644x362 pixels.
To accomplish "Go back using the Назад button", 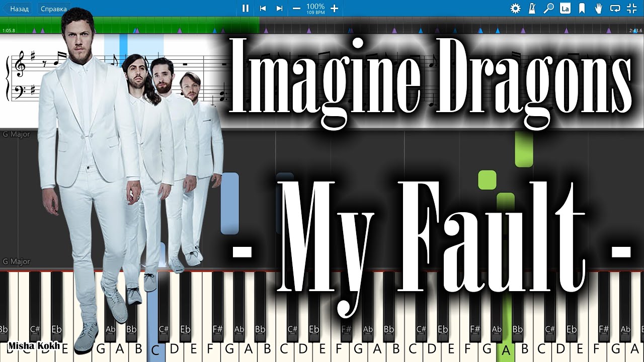I will (17, 9).
